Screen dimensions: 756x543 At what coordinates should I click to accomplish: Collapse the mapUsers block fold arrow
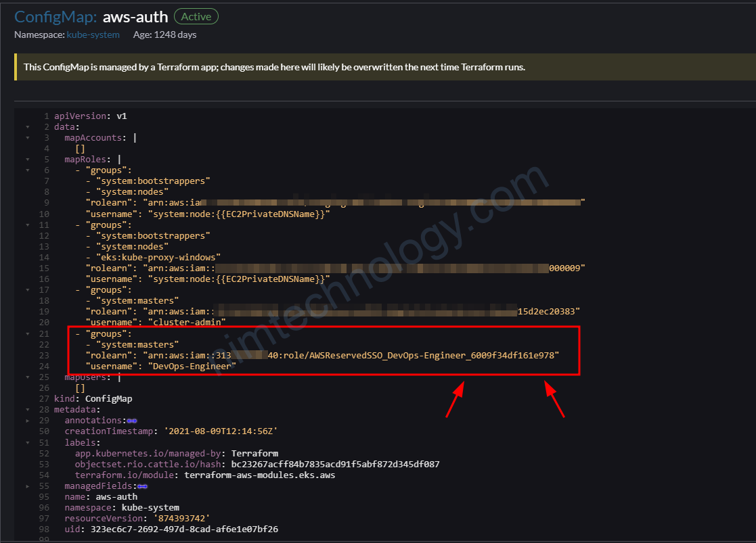coord(27,377)
